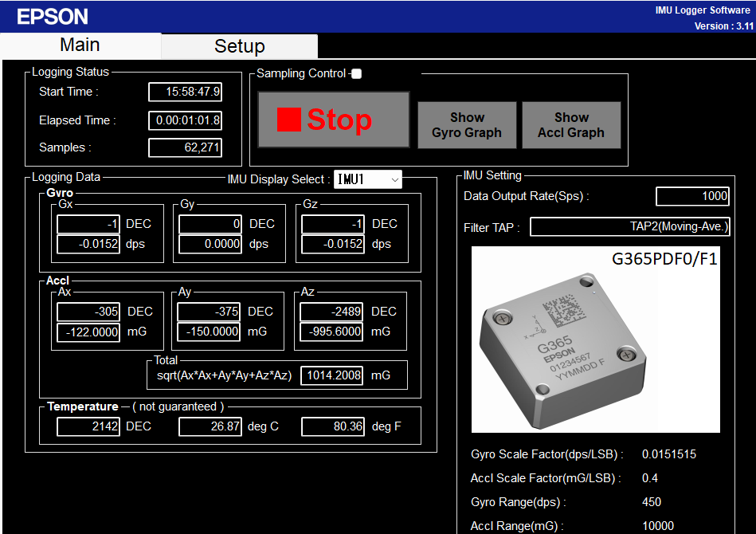Image resolution: width=756 pixels, height=534 pixels.
Task: Click the Ay DEC field showing -375
Action: coord(209,312)
